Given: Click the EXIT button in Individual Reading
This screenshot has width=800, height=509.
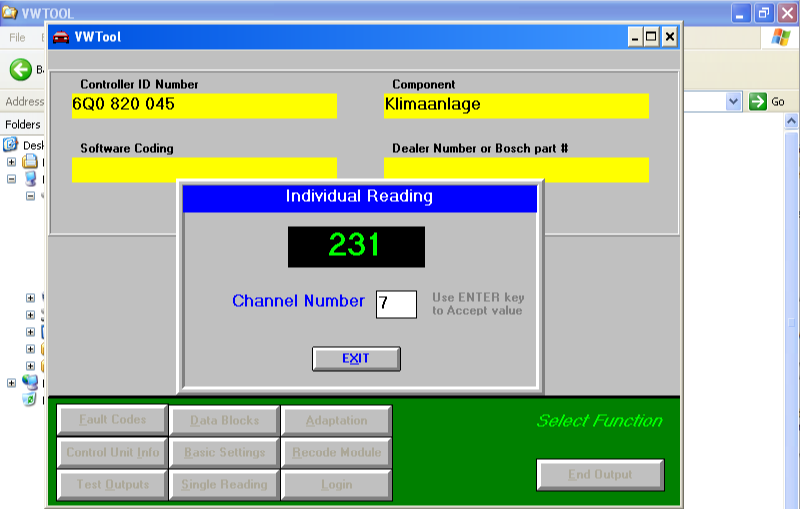Looking at the screenshot, I should pos(356,359).
